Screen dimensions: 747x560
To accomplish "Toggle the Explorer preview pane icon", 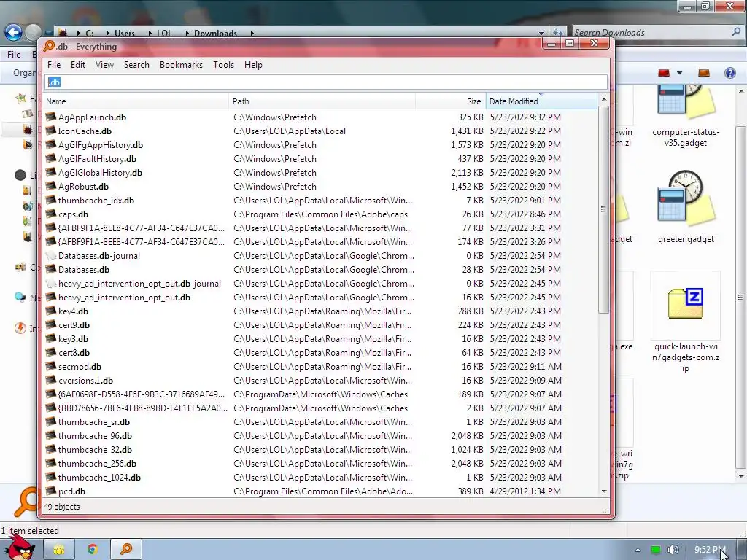I will click(704, 73).
